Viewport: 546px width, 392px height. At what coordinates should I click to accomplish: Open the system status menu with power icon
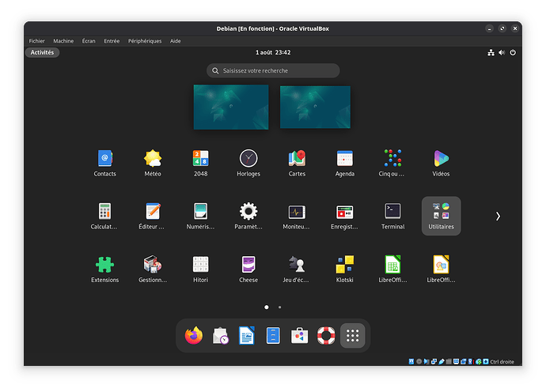click(x=513, y=53)
